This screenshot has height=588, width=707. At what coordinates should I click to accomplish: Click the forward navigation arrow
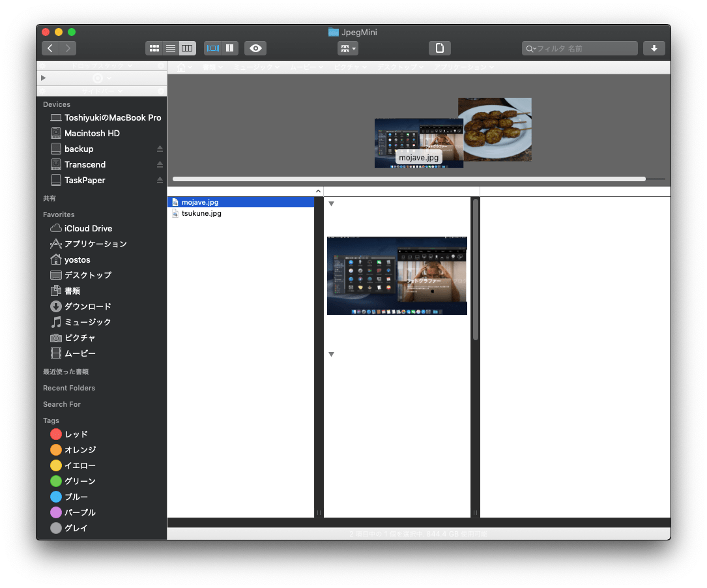68,48
